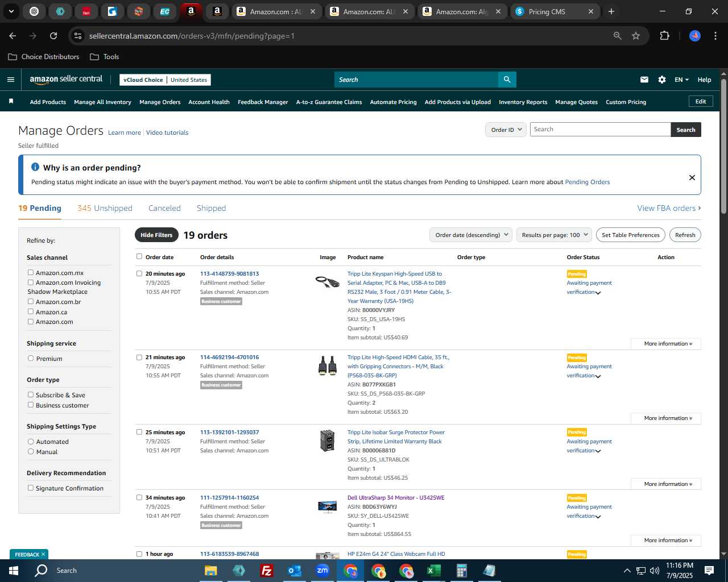
Task: Open the Calculator from the taskbar
Action: (x=461, y=571)
